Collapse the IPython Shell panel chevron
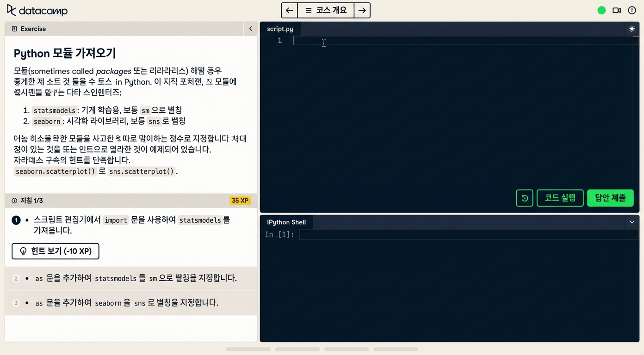 [632, 222]
